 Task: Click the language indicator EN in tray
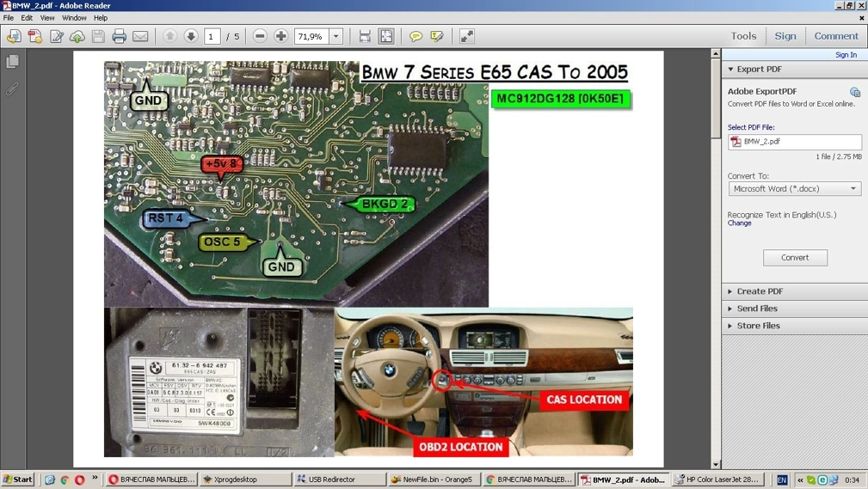click(x=782, y=480)
